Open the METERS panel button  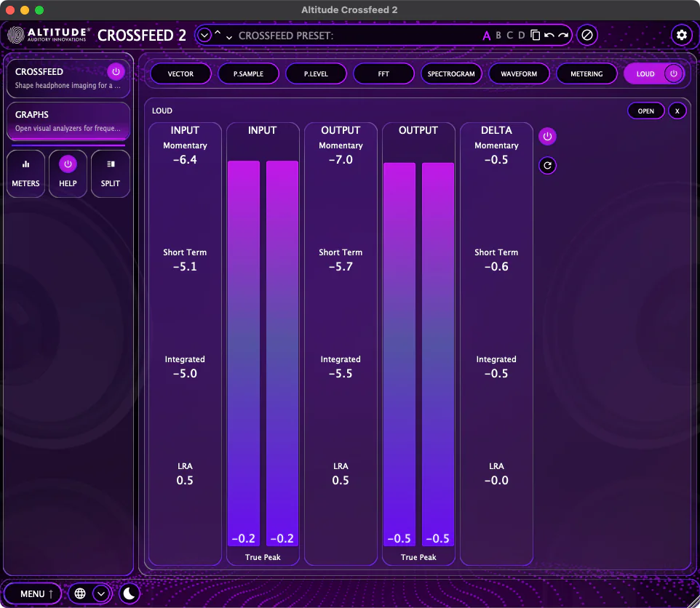tap(26, 174)
